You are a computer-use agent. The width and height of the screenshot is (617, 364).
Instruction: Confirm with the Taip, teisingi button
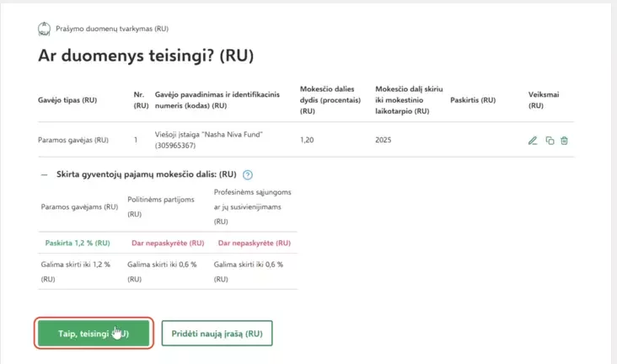click(x=94, y=334)
